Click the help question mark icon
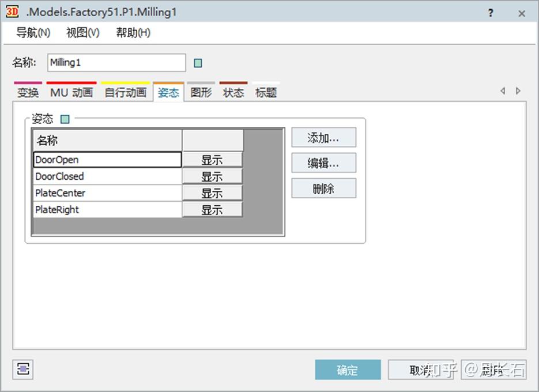539x392 pixels. pyautogui.click(x=490, y=13)
